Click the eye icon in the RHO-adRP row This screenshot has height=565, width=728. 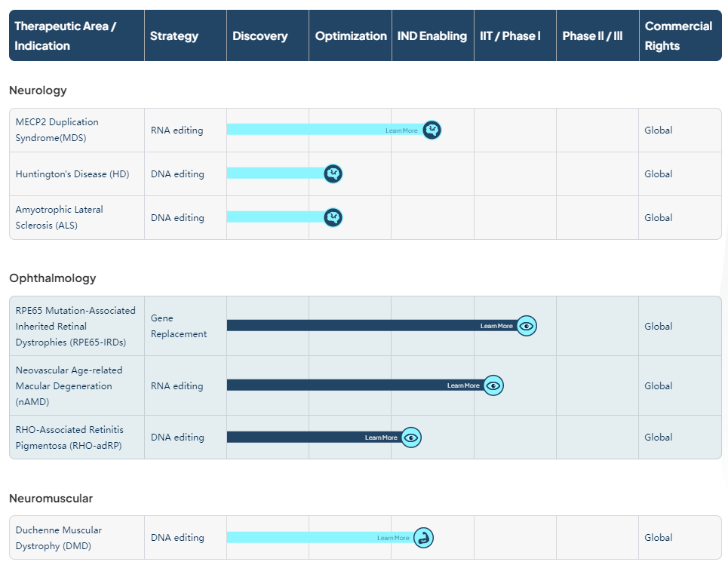pyautogui.click(x=410, y=438)
